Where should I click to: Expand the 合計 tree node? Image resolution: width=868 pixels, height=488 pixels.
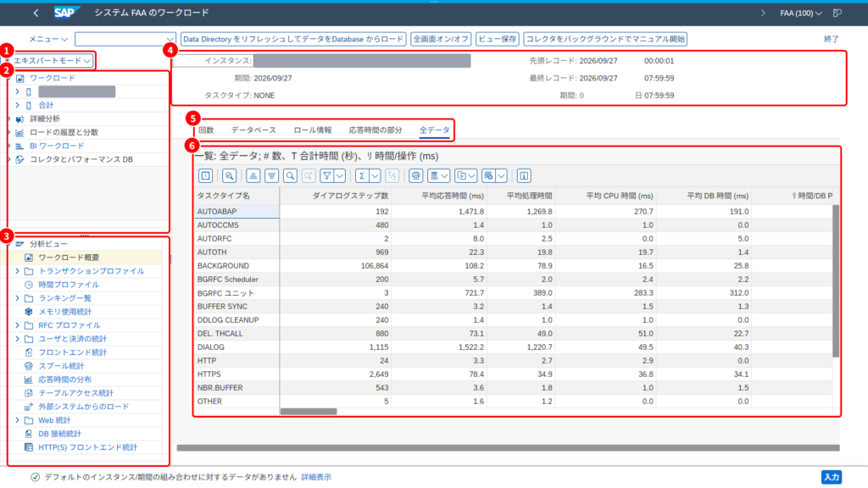click(17, 105)
